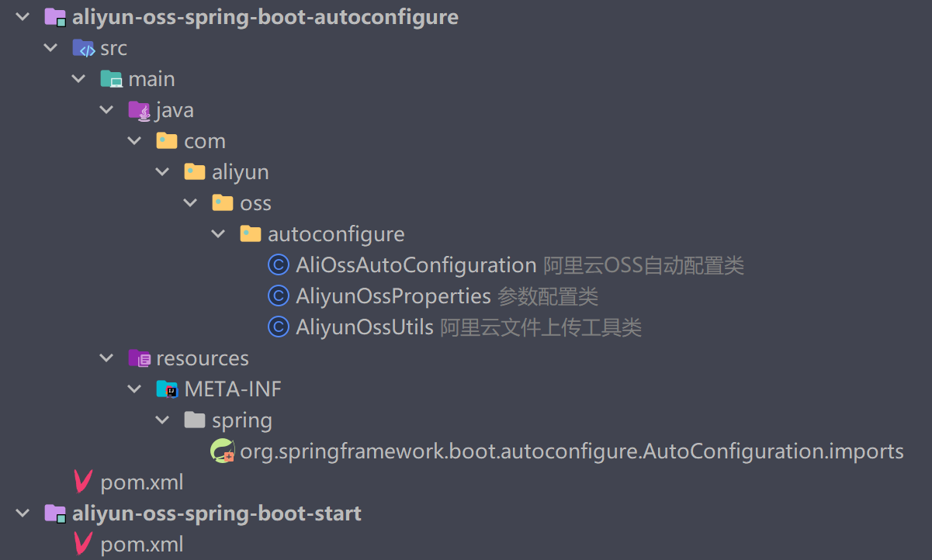Collapse the oss package chevron
The height and width of the screenshot is (560, 932).
pos(190,203)
